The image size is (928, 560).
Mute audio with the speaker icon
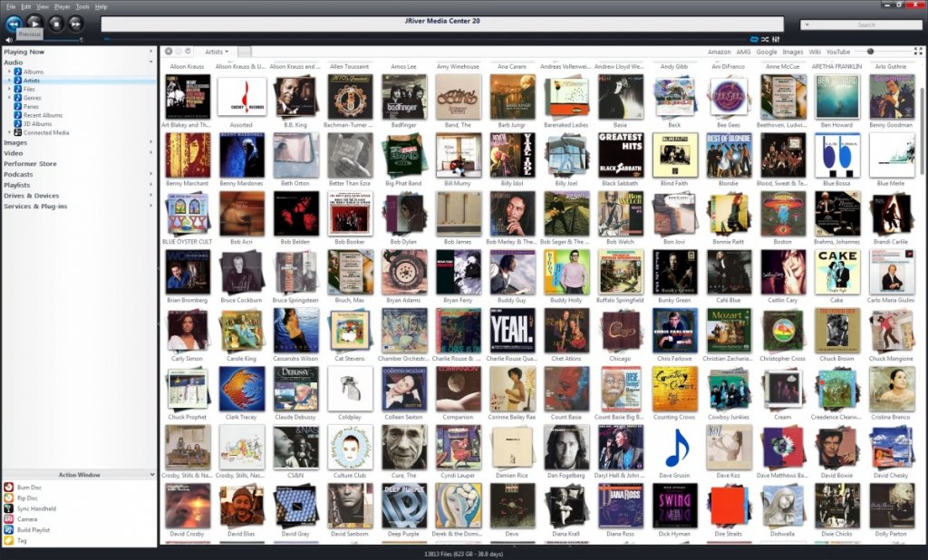pyautogui.click(x=9, y=40)
